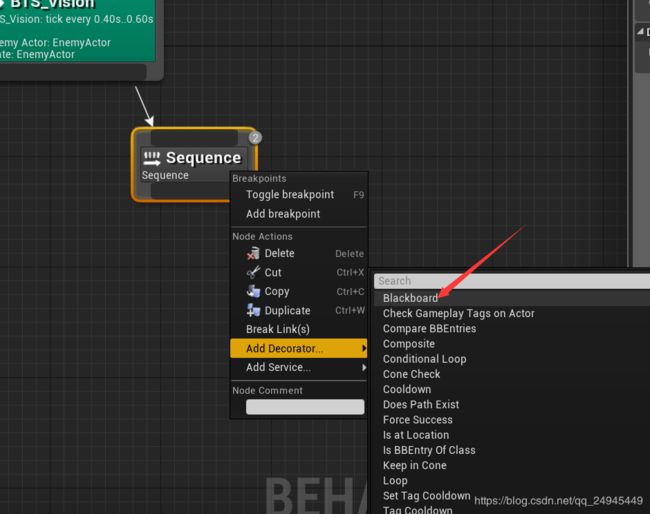650x514 pixels.
Task: Choose Toggle breakpoint from the menu
Action: tap(299, 194)
